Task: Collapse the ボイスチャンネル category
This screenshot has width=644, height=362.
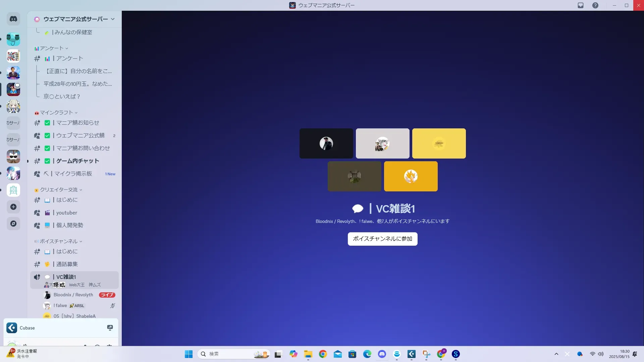Action: point(58,241)
